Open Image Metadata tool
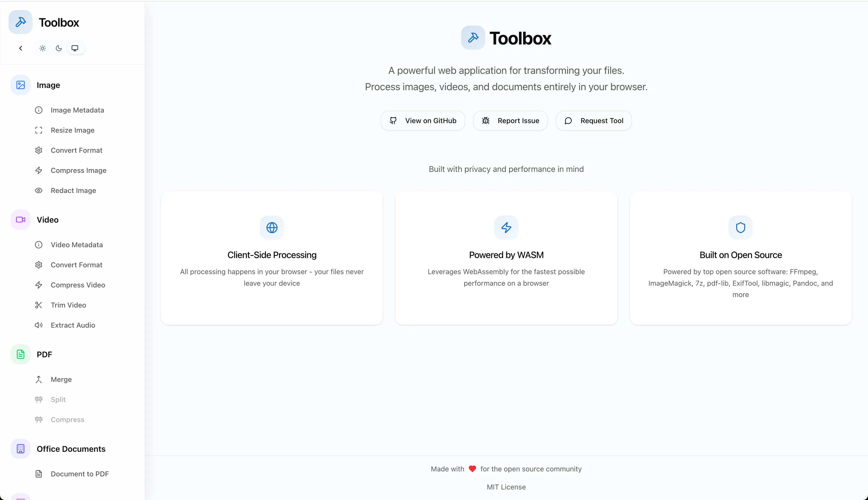 pyautogui.click(x=77, y=110)
